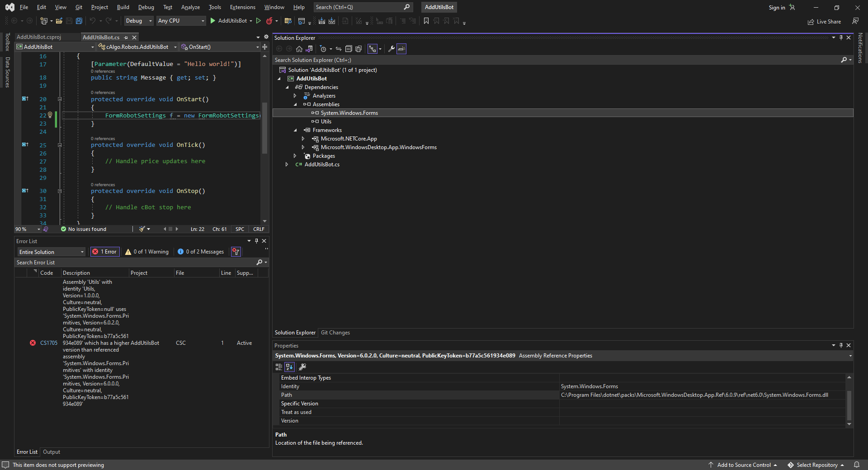Open the Debug configuration dropdown

tap(139, 21)
